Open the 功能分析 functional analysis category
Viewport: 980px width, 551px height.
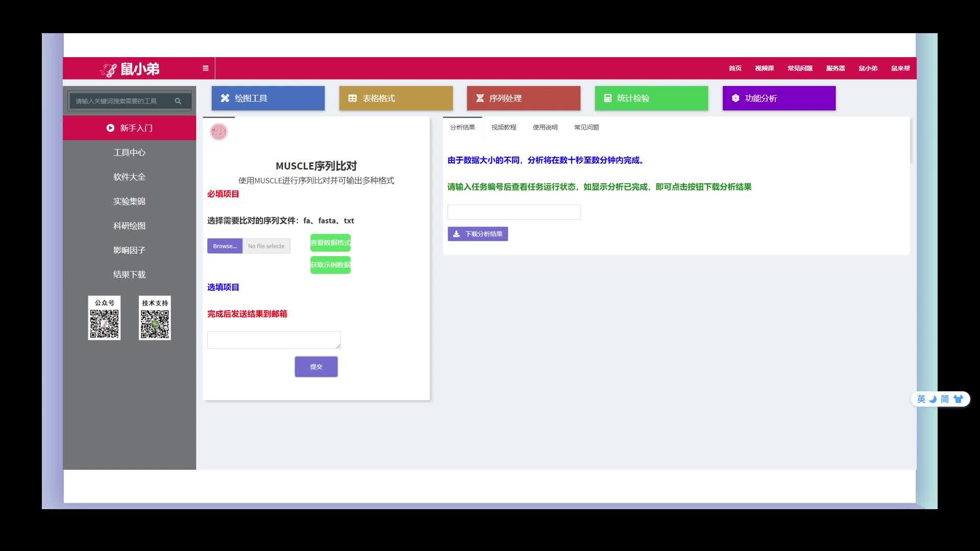point(779,98)
